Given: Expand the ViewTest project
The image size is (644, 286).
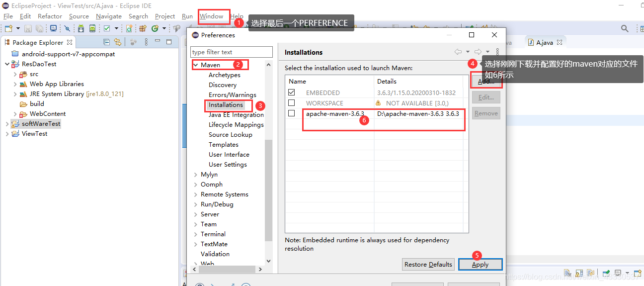Looking at the screenshot, I should (x=6, y=134).
